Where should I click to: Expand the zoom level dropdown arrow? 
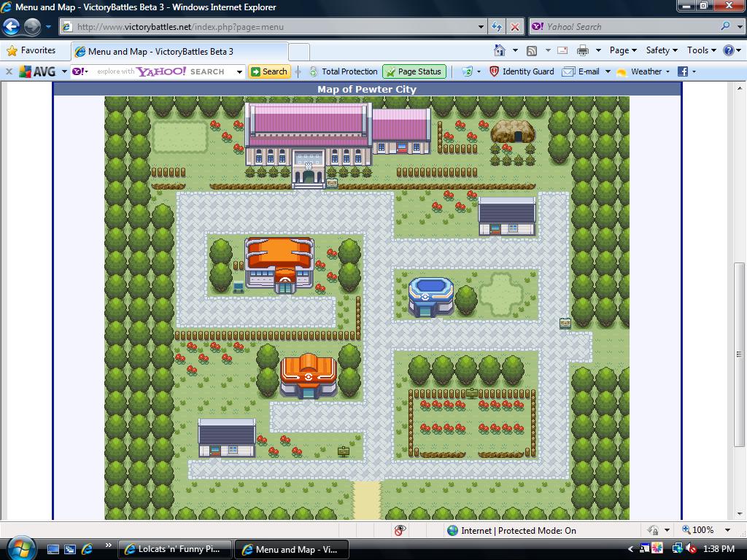[x=727, y=530]
